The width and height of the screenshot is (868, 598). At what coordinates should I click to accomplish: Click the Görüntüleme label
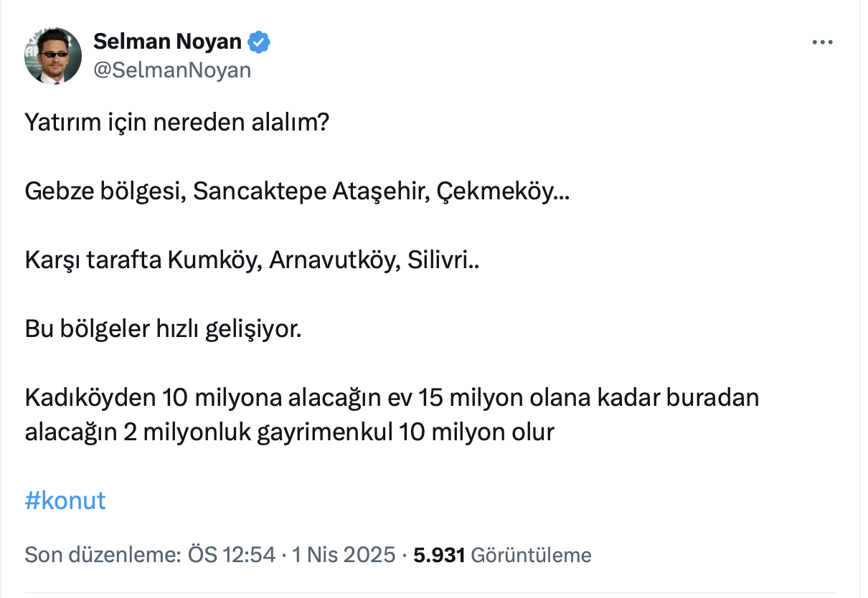coord(532,554)
